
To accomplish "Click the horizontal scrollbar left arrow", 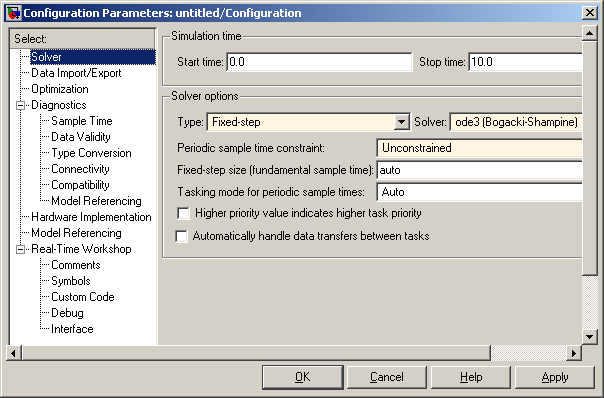I will pos(13,353).
